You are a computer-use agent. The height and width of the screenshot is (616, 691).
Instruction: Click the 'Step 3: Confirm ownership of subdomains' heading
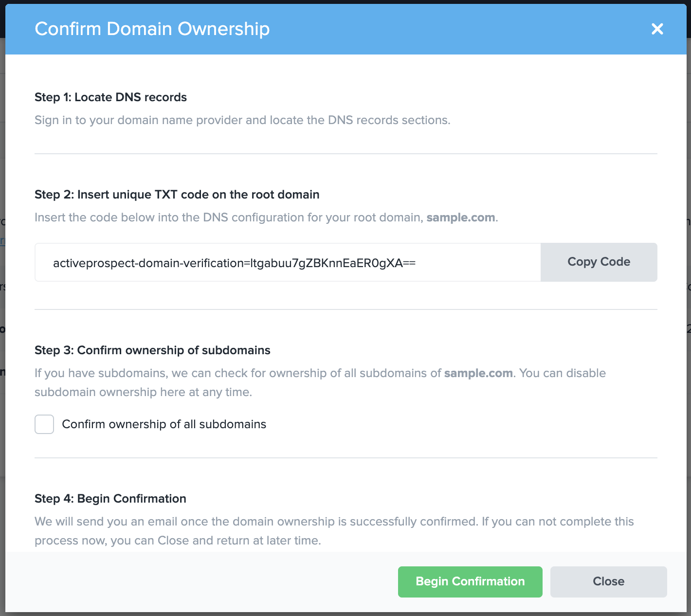152,350
